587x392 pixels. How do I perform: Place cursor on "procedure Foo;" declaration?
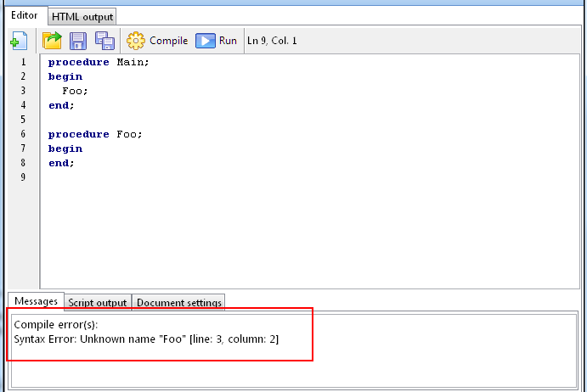point(95,134)
